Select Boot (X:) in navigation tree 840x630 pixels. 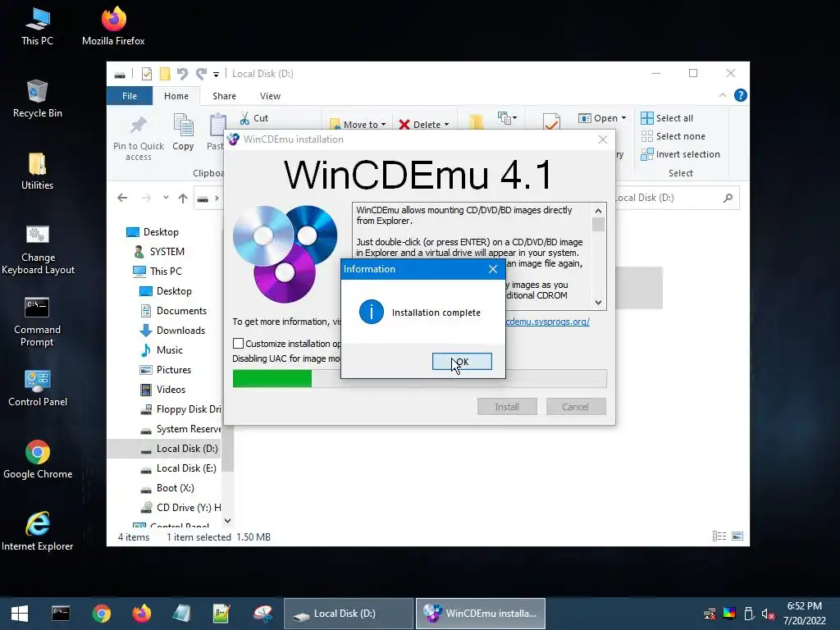point(167,488)
